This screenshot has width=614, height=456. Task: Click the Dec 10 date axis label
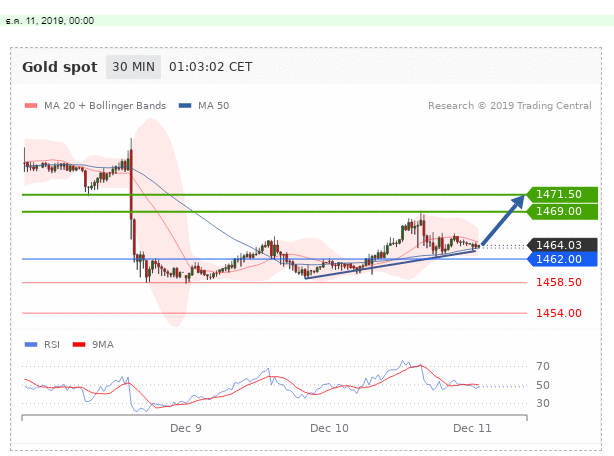click(x=329, y=428)
